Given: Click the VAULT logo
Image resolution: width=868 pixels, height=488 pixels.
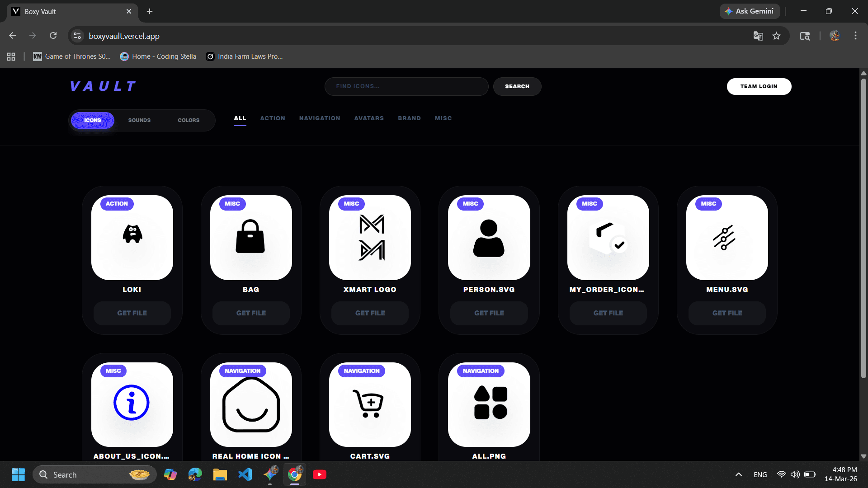Looking at the screenshot, I should pyautogui.click(x=103, y=86).
